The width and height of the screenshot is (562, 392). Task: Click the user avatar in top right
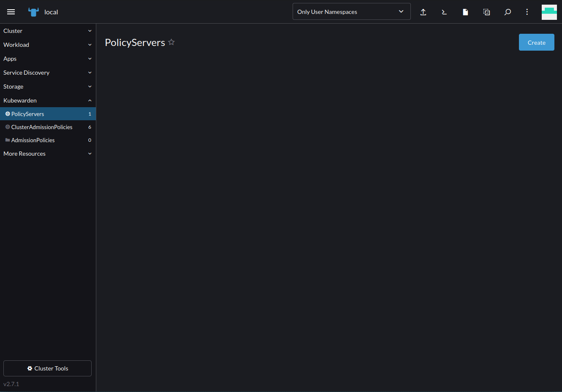pos(549,12)
